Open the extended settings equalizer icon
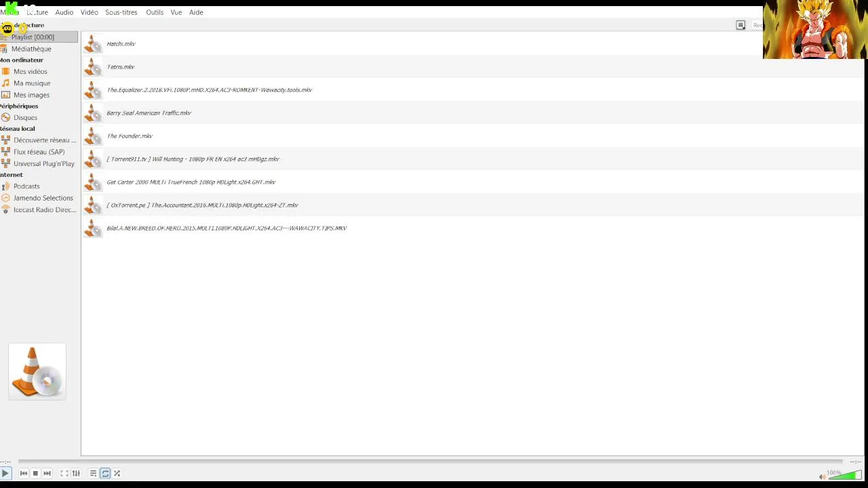This screenshot has height=488, width=868. click(76, 473)
